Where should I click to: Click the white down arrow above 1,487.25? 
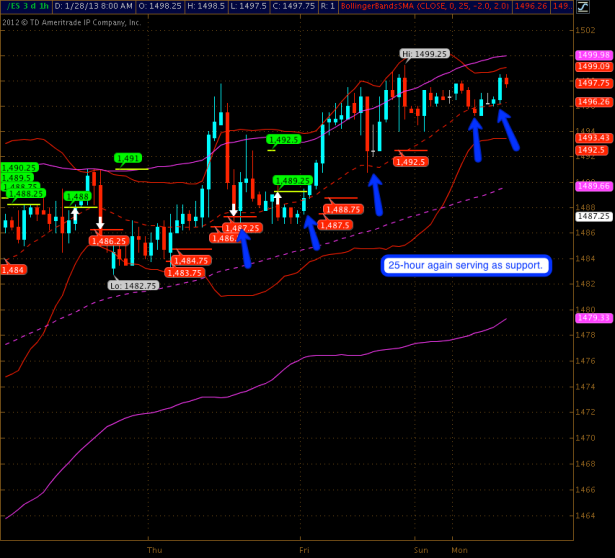coord(234,211)
